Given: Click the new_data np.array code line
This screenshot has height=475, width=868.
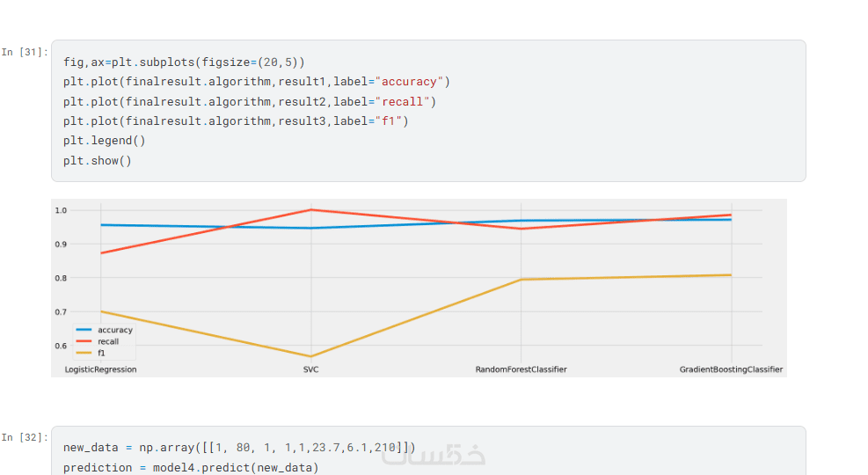Looking at the screenshot, I should pos(238,448).
